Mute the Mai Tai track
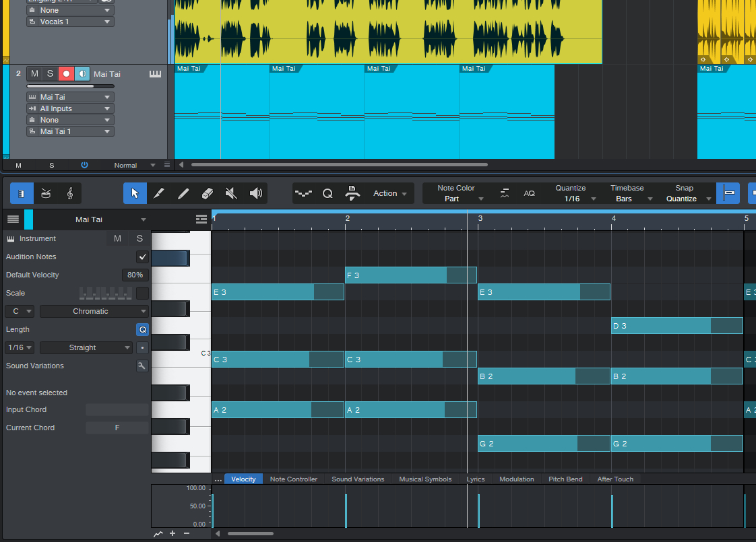This screenshot has width=756, height=542. coord(34,74)
